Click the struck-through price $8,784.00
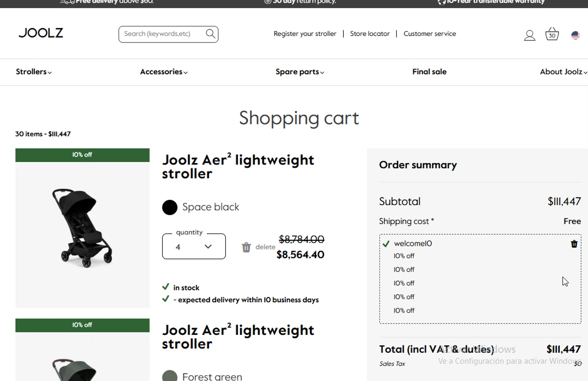 tap(301, 239)
